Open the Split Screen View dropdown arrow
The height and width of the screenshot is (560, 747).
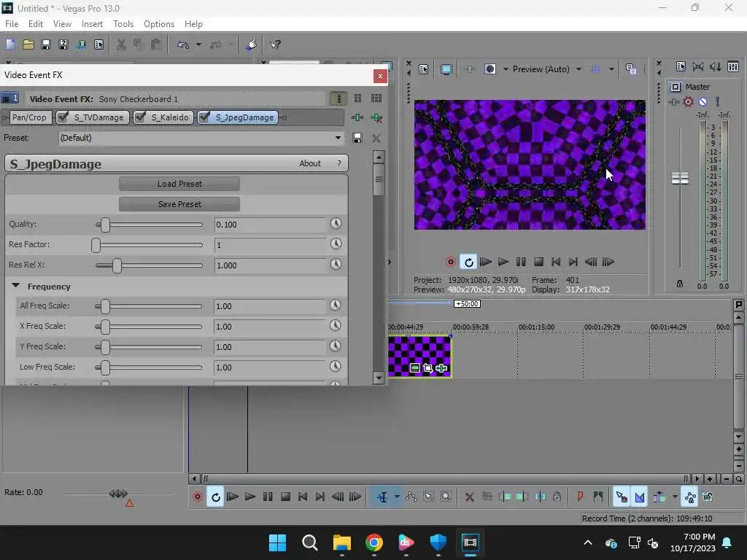506,69
